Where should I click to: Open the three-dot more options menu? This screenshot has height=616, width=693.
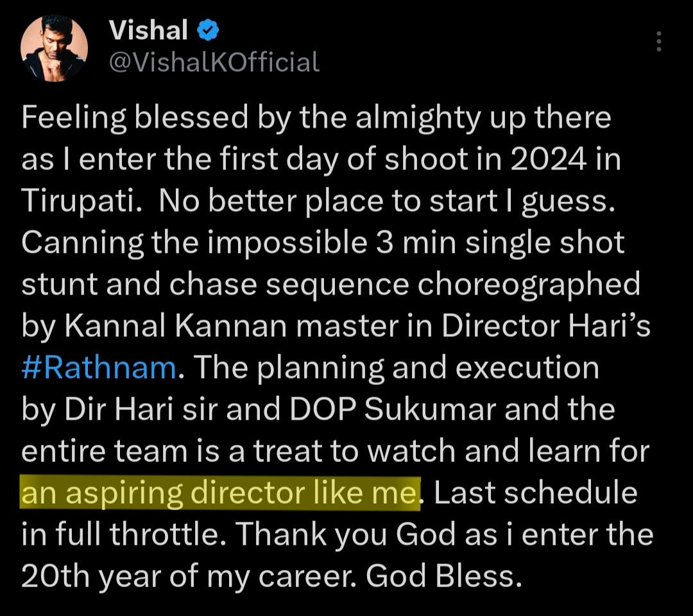658,41
